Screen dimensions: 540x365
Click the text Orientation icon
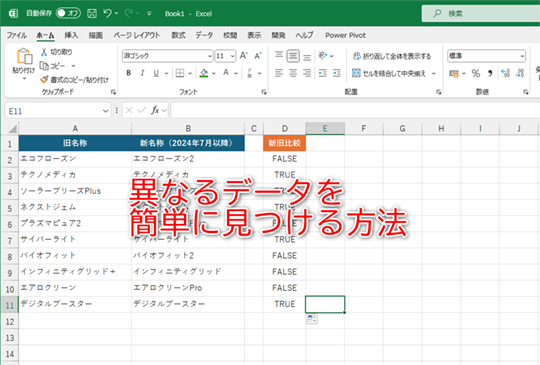pyautogui.click(x=323, y=55)
